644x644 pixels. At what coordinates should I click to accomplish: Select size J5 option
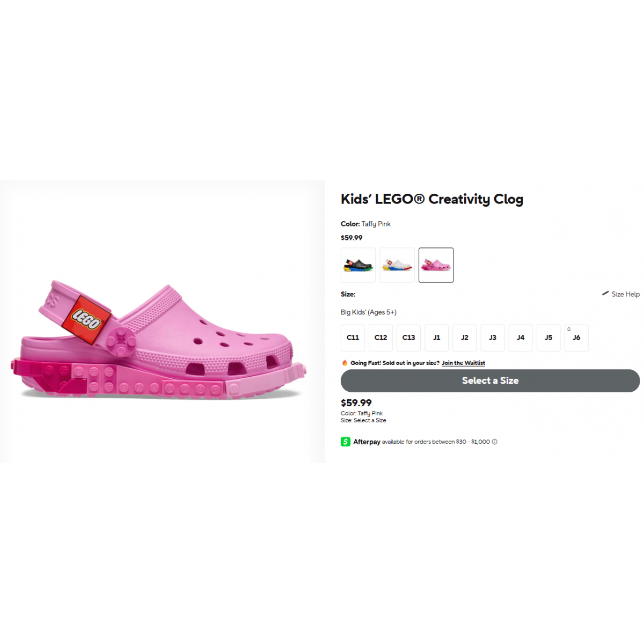point(548,338)
